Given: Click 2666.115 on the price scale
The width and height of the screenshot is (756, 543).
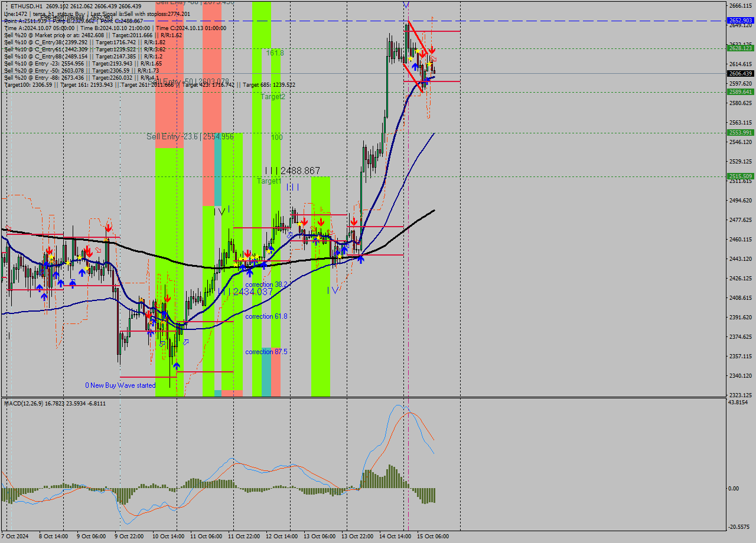Looking at the screenshot, I should (x=740, y=5).
